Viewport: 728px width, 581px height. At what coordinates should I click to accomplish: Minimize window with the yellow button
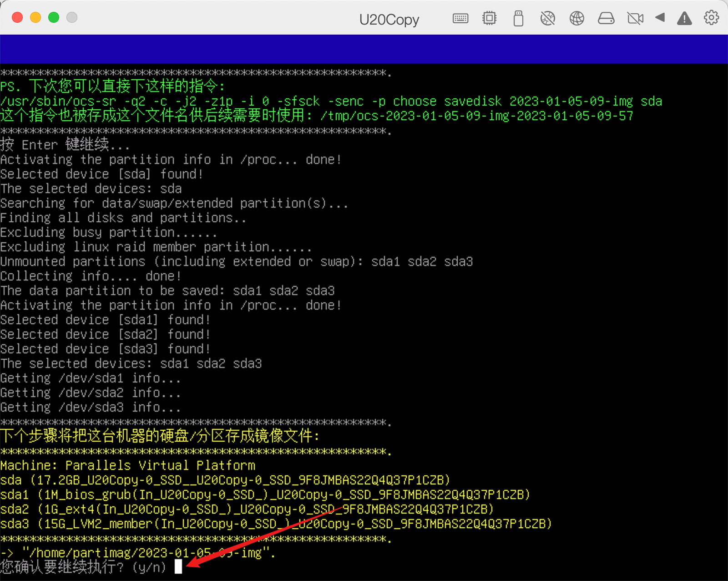click(x=35, y=17)
